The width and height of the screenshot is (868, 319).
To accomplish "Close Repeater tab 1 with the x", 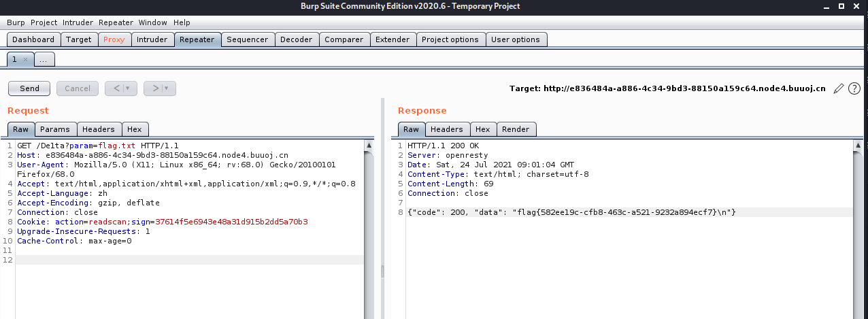I will tap(25, 59).
